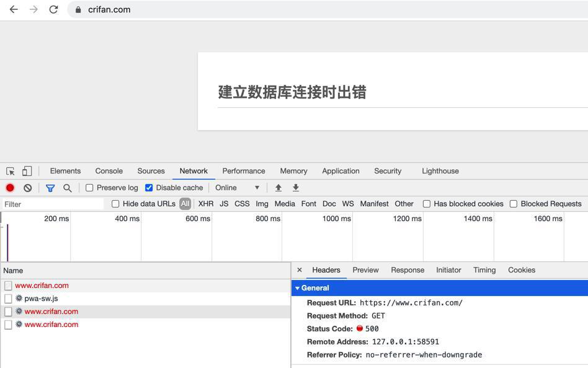Import HAR file with upload arrow
The height and width of the screenshot is (368, 588).
point(278,188)
